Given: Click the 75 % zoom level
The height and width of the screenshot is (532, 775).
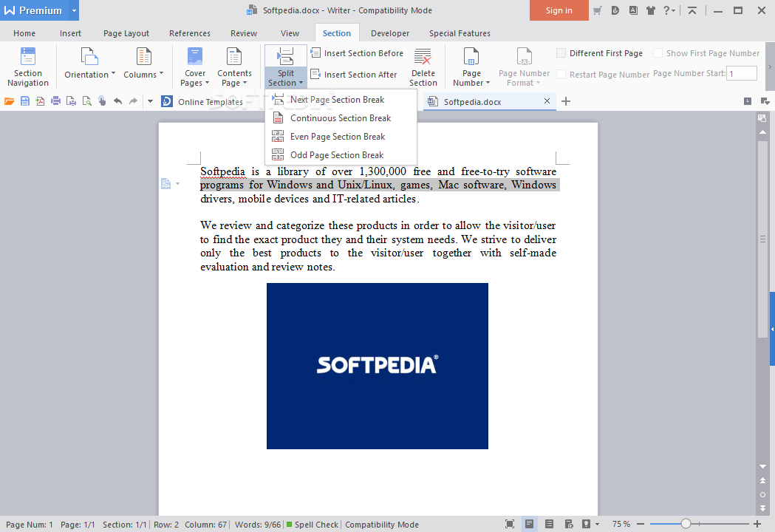Looking at the screenshot, I should (621, 524).
